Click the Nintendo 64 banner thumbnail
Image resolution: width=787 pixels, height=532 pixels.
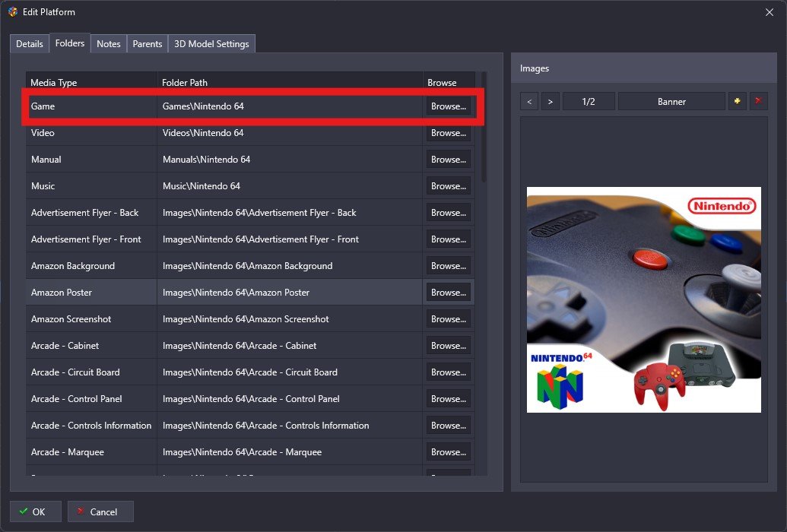[x=643, y=298]
